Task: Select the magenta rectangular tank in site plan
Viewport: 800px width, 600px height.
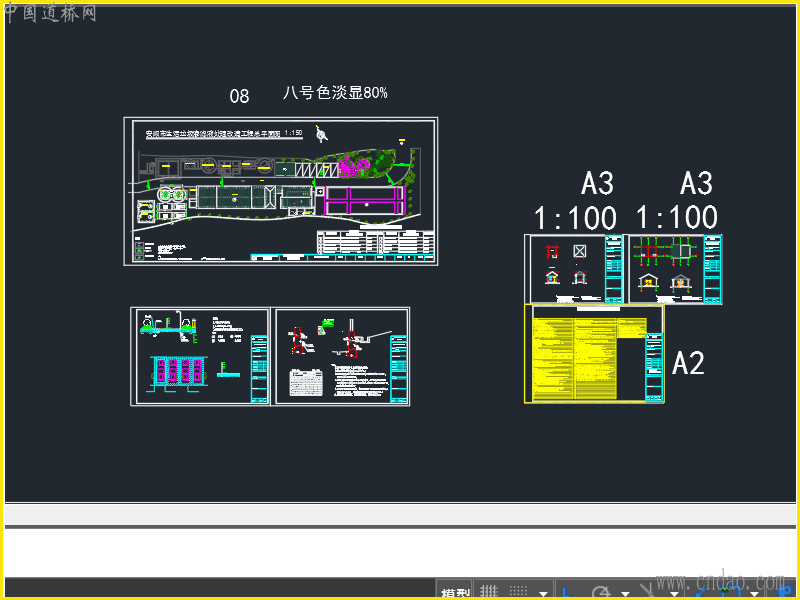Action: [x=364, y=201]
